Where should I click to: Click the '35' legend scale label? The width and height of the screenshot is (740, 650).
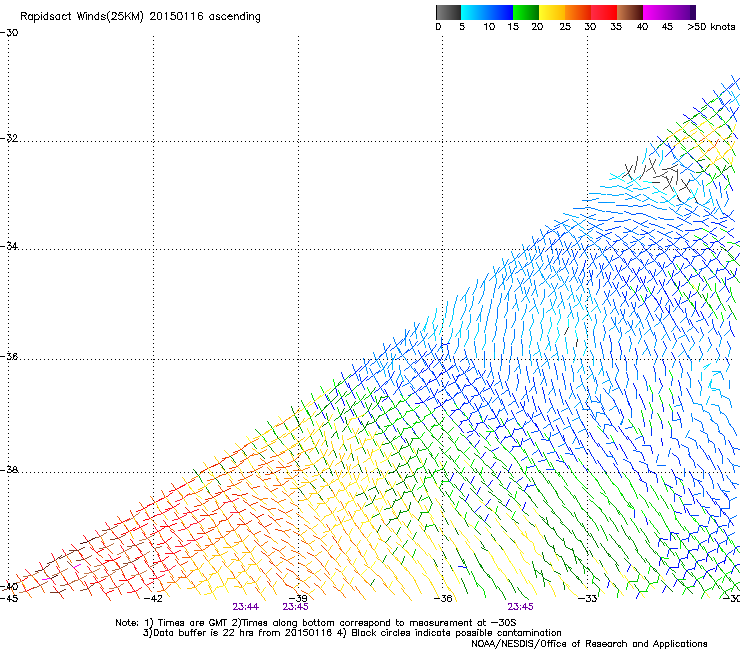tap(616, 27)
